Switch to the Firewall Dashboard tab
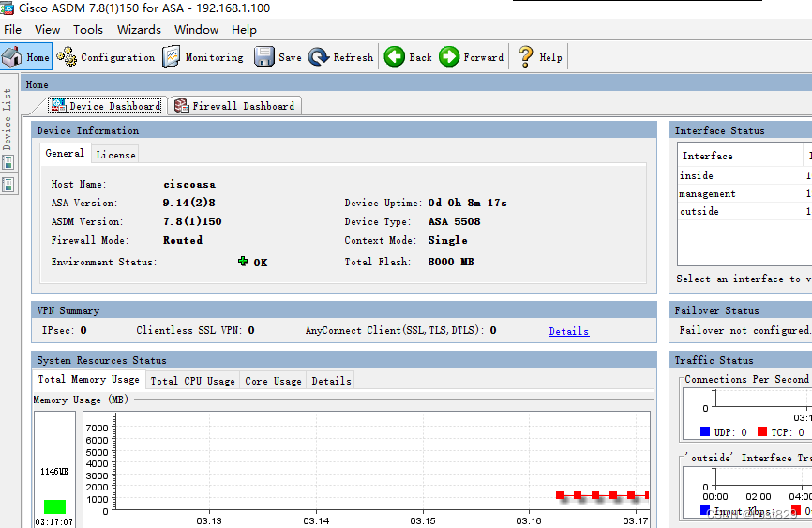The width and height of the screenshot is (812, 528). pyautogui.click(x=235, y=106)
